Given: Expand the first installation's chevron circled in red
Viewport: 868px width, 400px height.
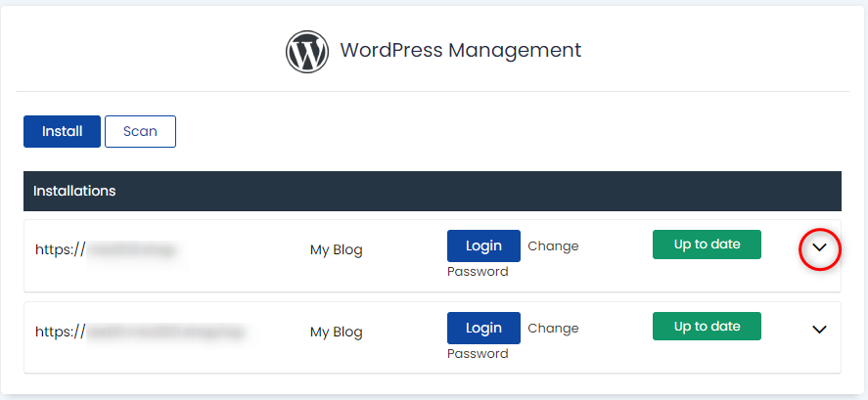Looking at the screenshot, I should 819,247.
